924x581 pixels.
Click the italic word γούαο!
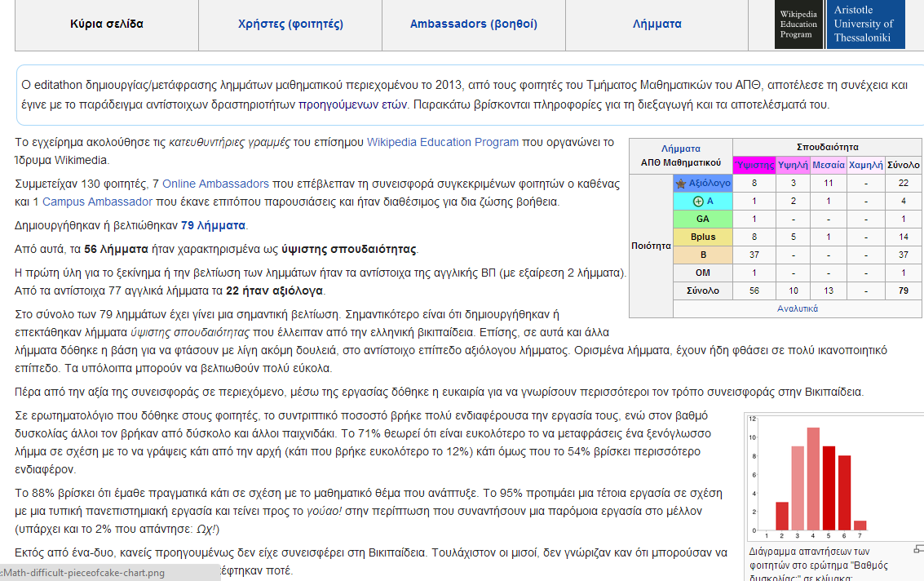click(324, 511)
